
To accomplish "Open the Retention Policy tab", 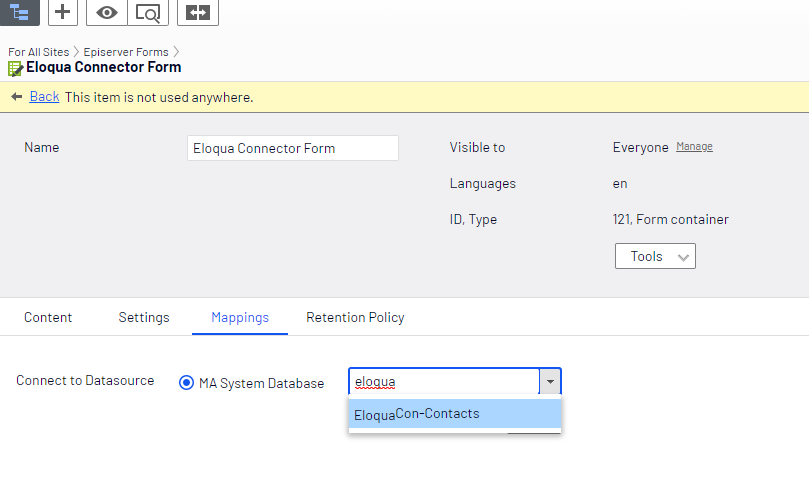I will click(x=355, y=317).
